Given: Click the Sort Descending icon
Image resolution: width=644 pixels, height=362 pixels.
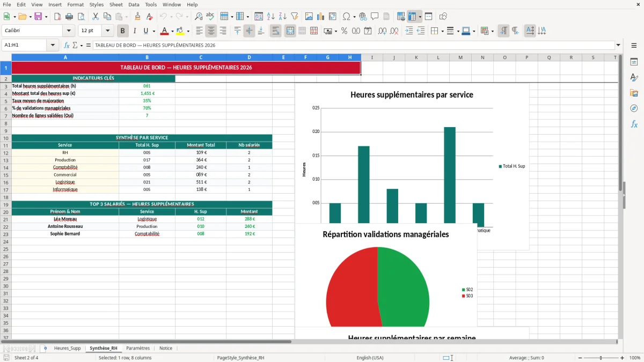Looking at the screenshot, I should click(282, 17).
